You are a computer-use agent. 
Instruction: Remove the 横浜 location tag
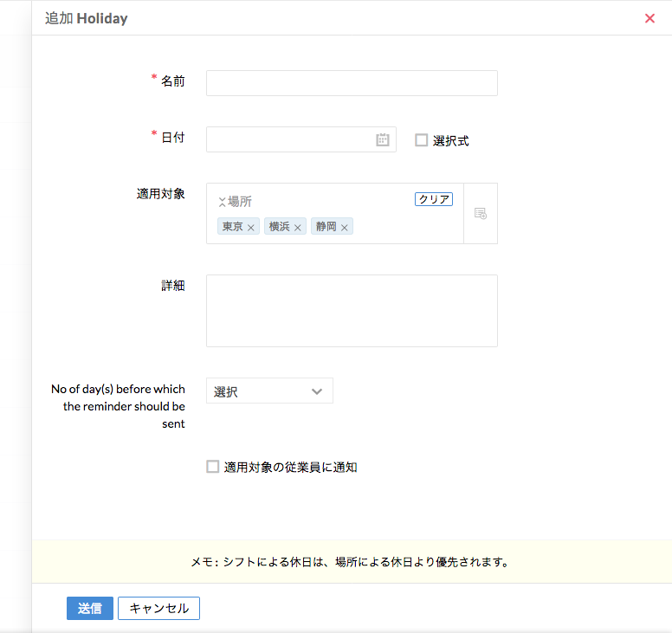click(x=298, y=228)
